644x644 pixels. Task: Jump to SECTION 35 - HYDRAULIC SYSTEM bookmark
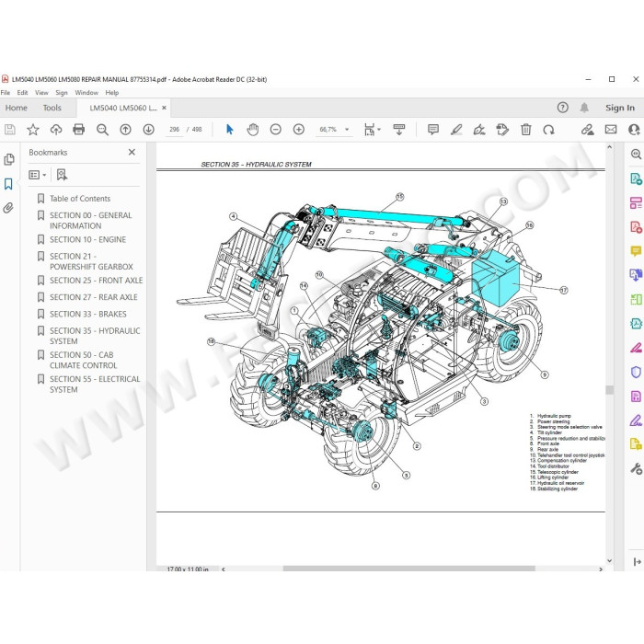pos(95,336)
